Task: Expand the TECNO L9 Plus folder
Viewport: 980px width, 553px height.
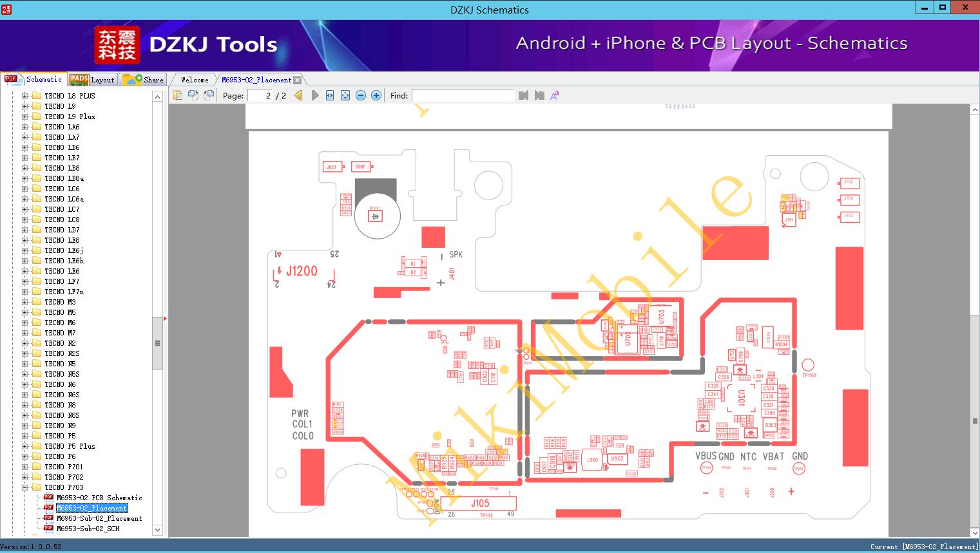Action: pos(25,117)
